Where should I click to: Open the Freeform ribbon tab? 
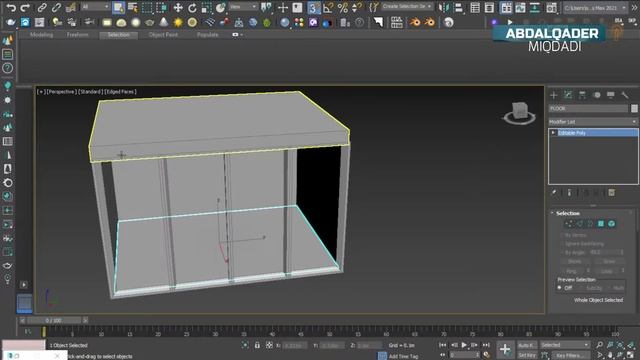pyautogui.click(x=78, y=35)
